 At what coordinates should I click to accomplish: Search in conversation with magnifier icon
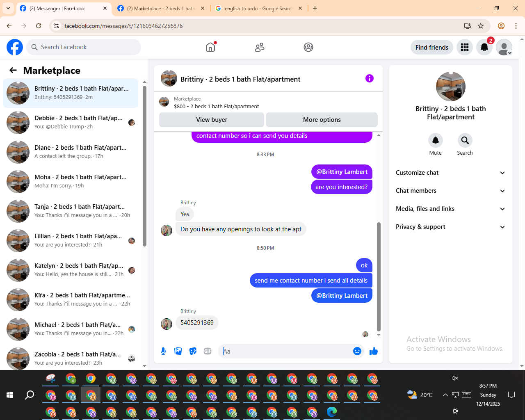[465, 140]
